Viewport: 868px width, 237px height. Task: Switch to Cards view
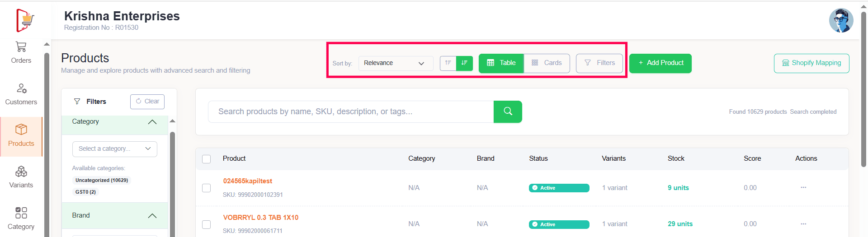click(547, 63)
